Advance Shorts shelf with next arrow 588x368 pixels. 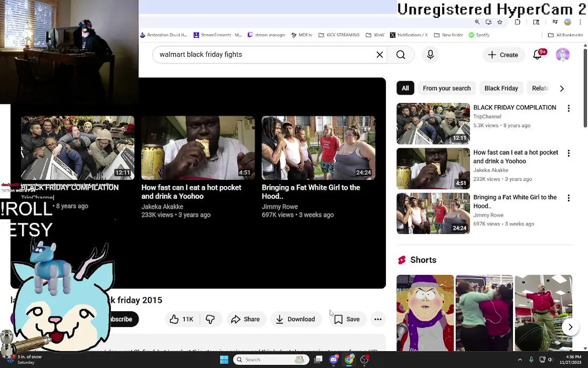point(570,327)
